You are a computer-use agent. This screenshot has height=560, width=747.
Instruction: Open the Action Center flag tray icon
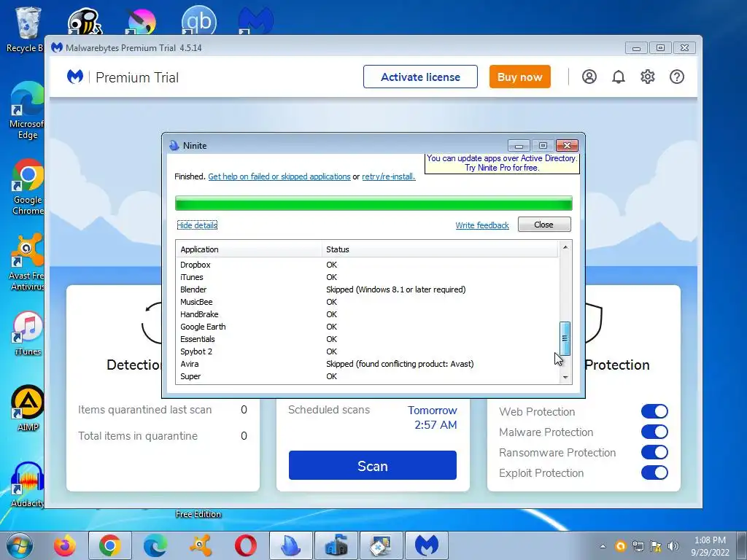click(656, 546)
